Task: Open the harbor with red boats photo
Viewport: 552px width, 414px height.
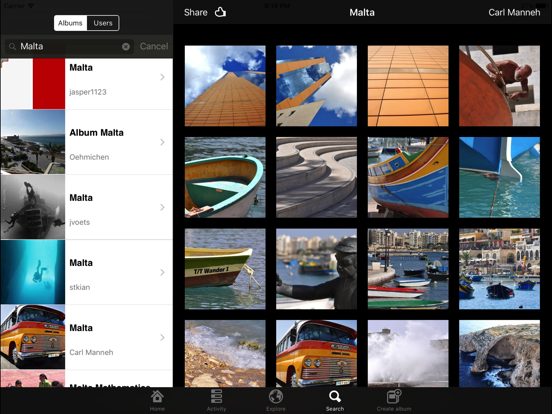Action: [408, 269]
